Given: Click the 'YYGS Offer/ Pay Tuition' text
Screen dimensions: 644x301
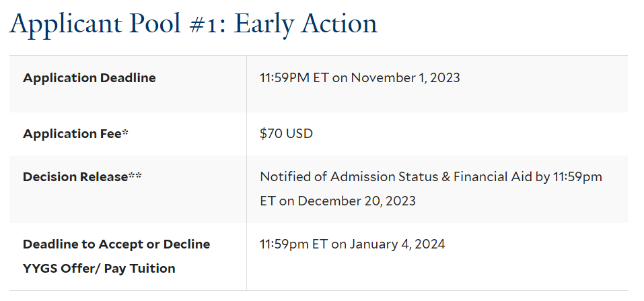Looking at the screenshot, I should 99,269.
